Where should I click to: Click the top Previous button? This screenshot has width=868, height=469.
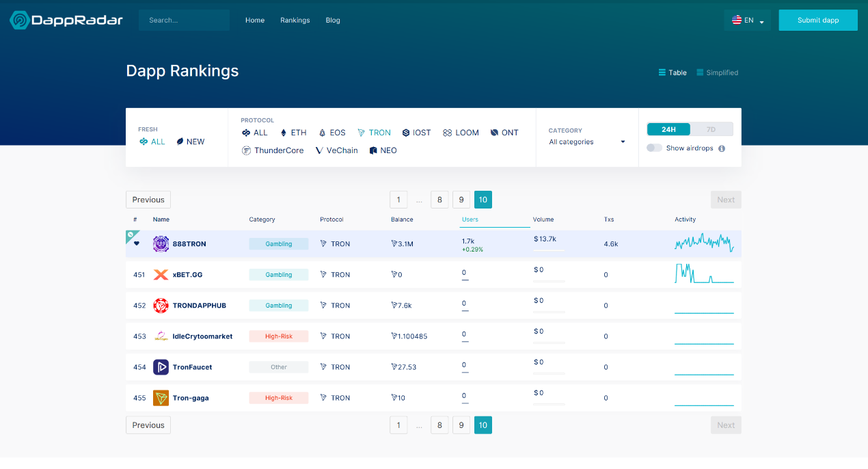[x=148, y=200]
